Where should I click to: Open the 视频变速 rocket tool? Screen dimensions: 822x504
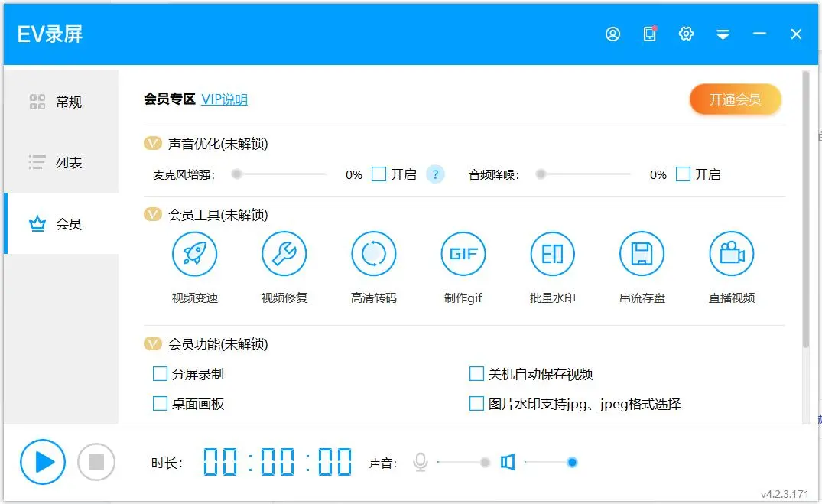tap(195, 254)
